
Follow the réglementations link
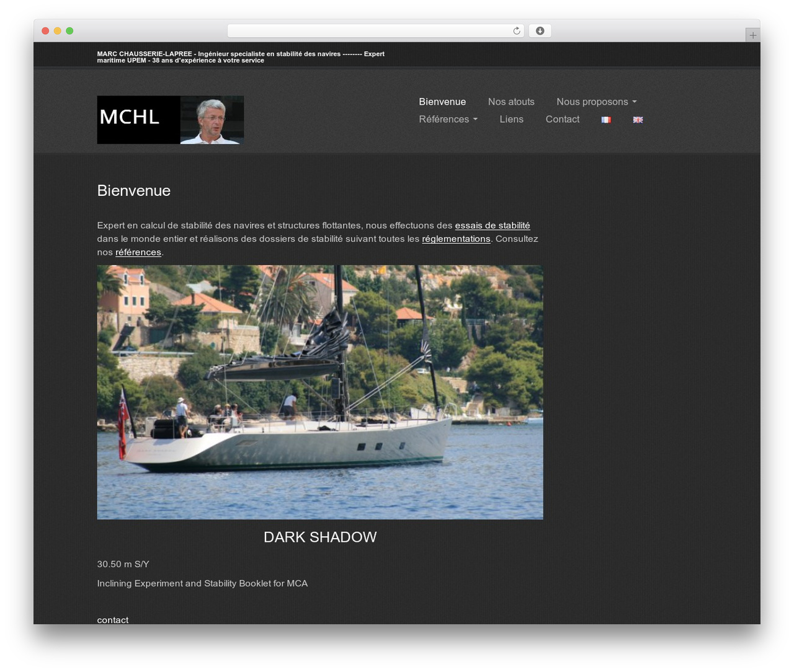(x=456, y=239)
